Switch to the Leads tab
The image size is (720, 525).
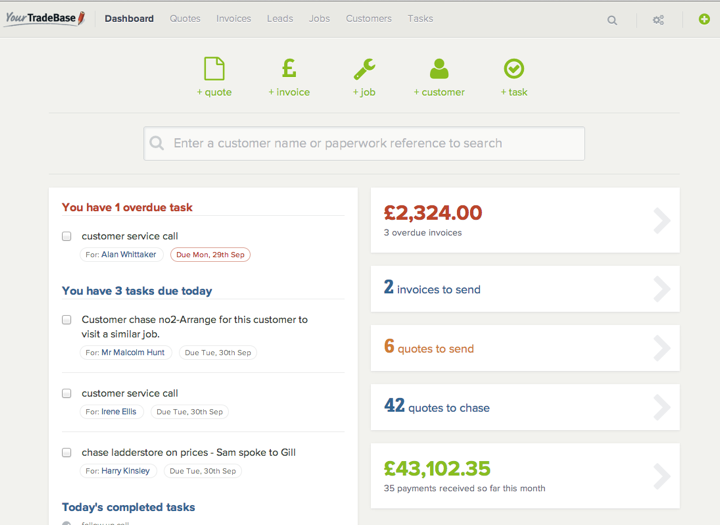click(280, 19)
